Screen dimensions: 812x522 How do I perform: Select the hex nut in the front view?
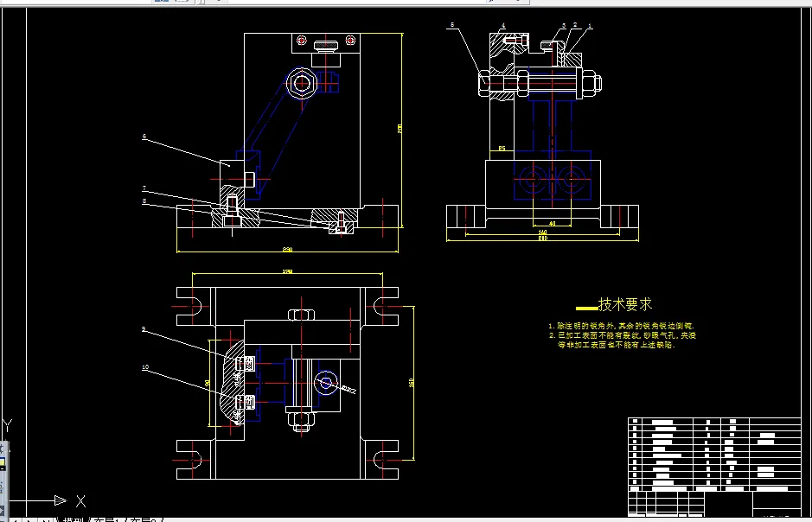coord(302,83)
